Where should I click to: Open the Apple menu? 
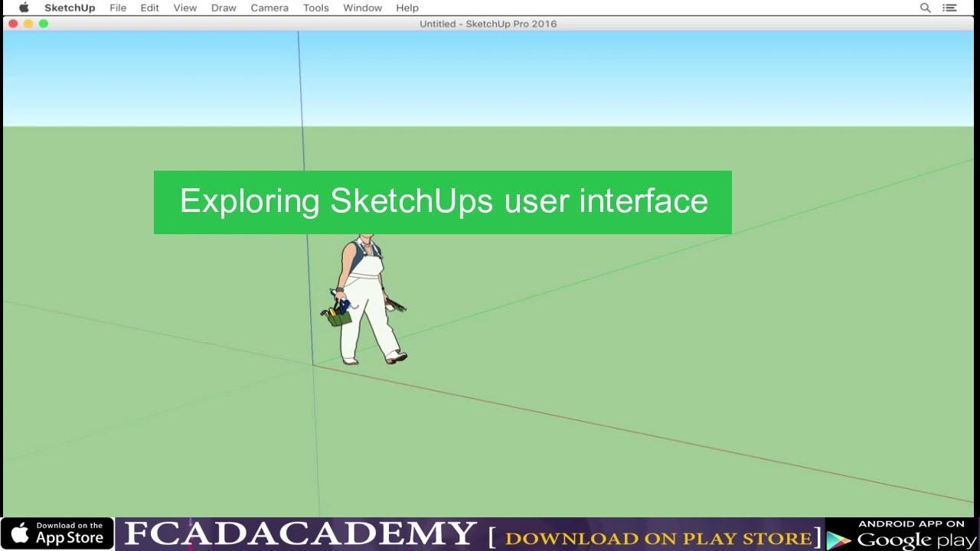[24, 8]
